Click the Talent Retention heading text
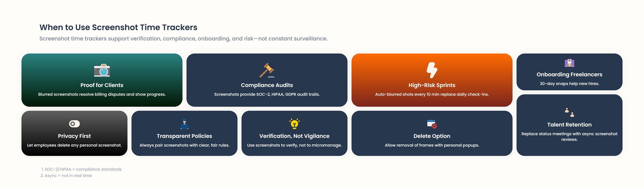The height and width of the screenshot is (187, 644). pos(569,125)
